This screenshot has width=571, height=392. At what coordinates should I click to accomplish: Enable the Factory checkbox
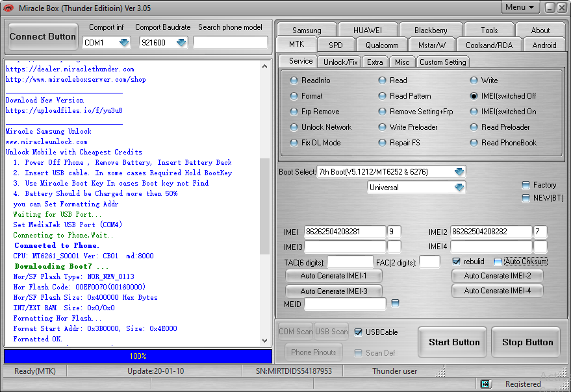[526, 185]
